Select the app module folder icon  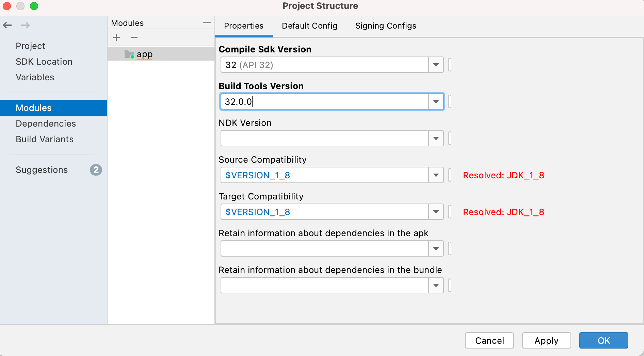pyautogui.click(x=129, y=54)
